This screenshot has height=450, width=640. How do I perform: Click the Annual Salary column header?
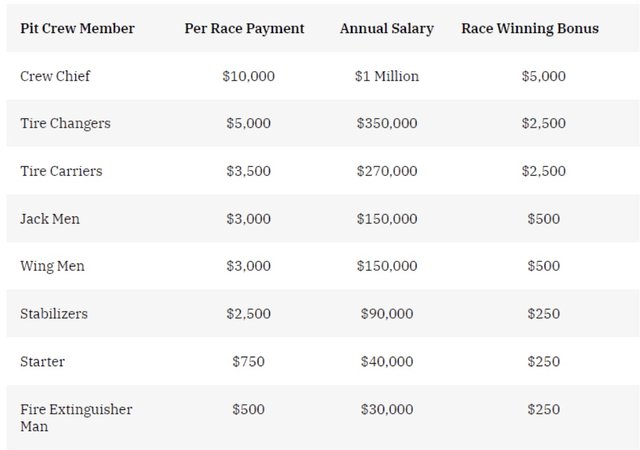pos(387,28)
